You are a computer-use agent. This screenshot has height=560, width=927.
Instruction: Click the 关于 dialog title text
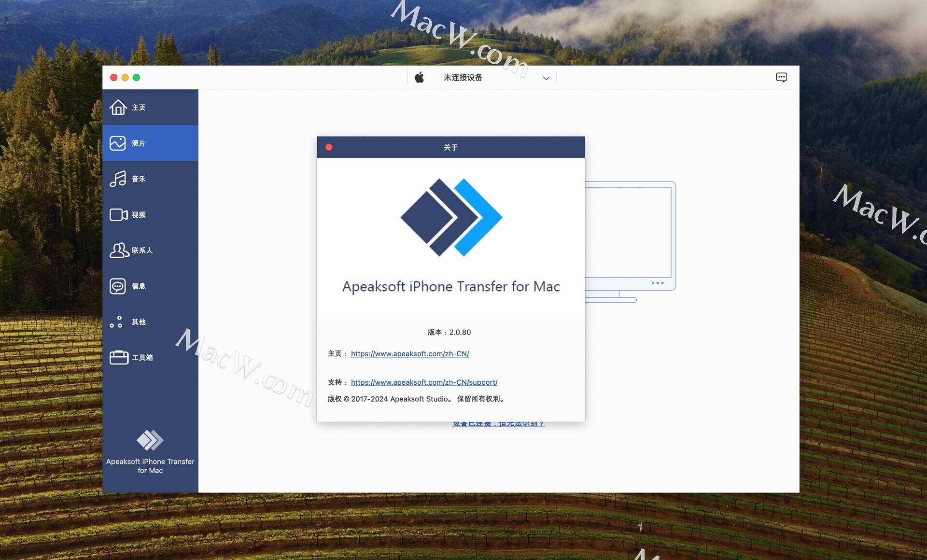[x=450, y=147]
